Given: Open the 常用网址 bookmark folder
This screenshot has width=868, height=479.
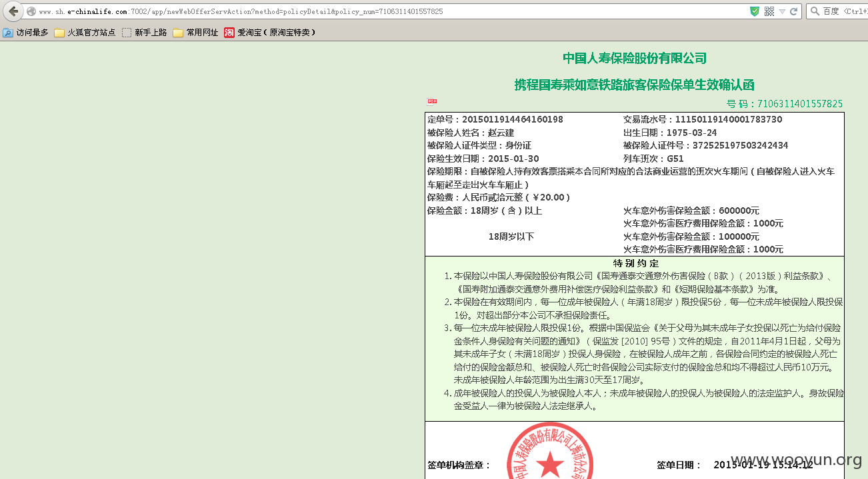Looking at the screenshot, I should point(195,32).
